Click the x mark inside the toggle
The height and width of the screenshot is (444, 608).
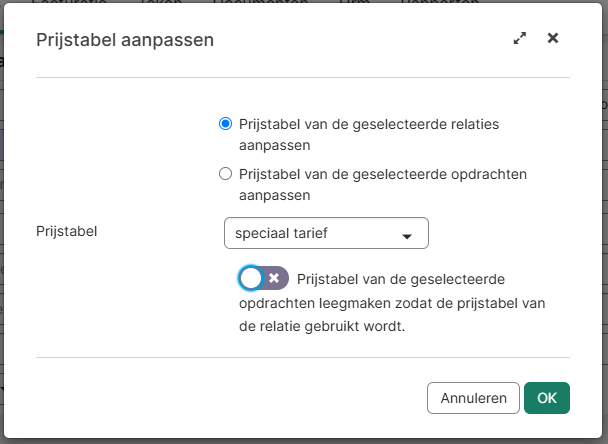click(x=274, y=278)
